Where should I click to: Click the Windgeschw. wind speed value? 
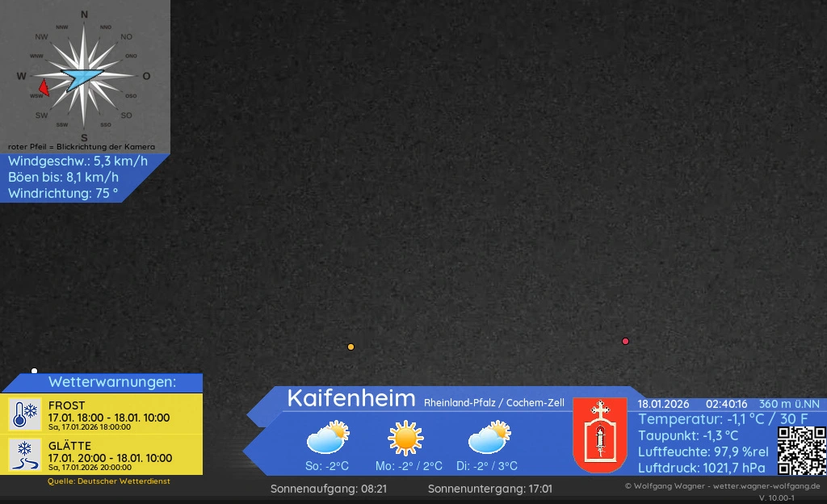[78, 161]
